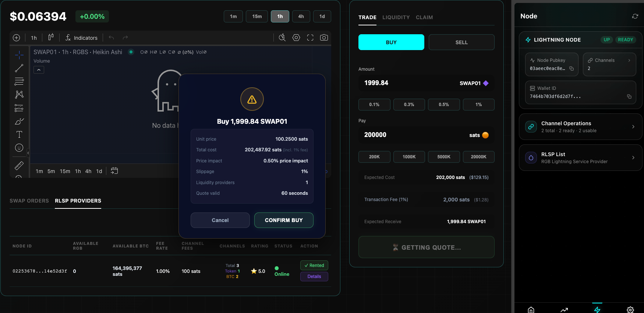Click the chart redo arrow

point(125,38)
